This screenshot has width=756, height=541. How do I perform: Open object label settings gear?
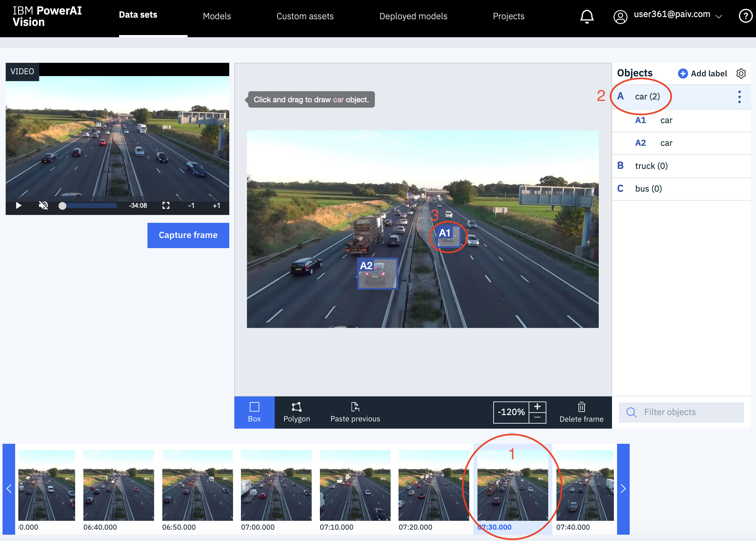[741, 74]
